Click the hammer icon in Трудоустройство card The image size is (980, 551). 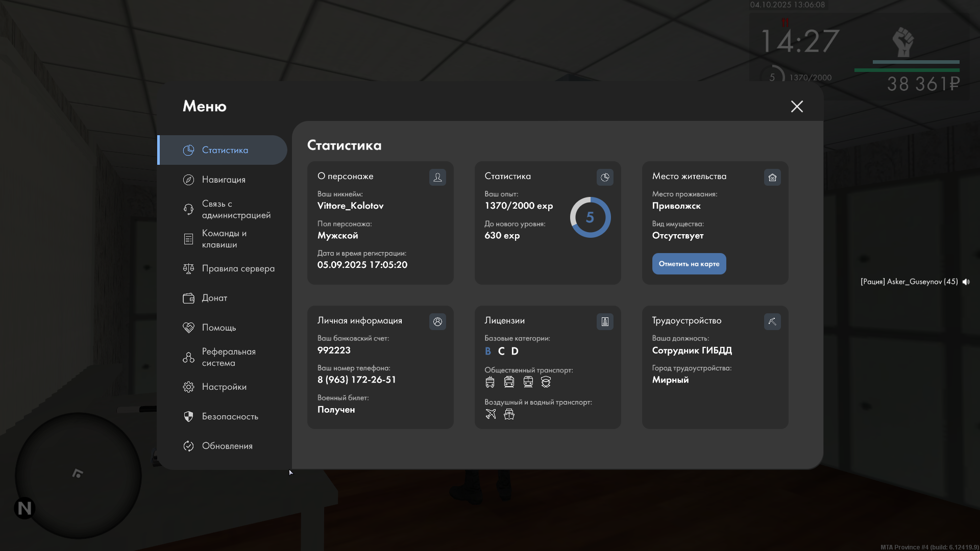pos(772,321)
